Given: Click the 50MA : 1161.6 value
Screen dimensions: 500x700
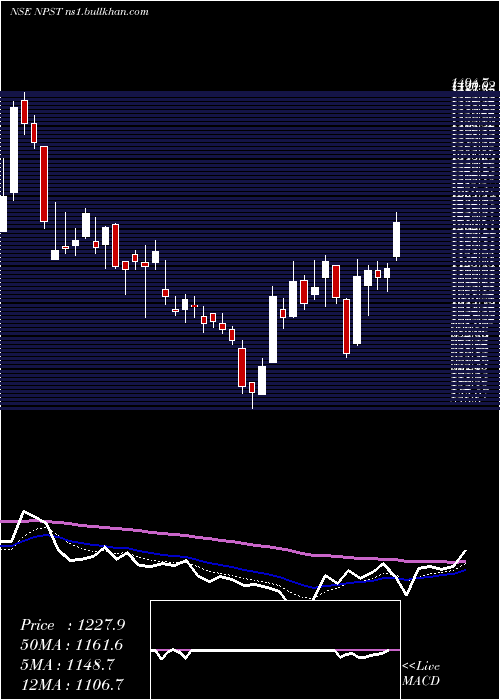Looking at the screenshot, I should 71,645.
